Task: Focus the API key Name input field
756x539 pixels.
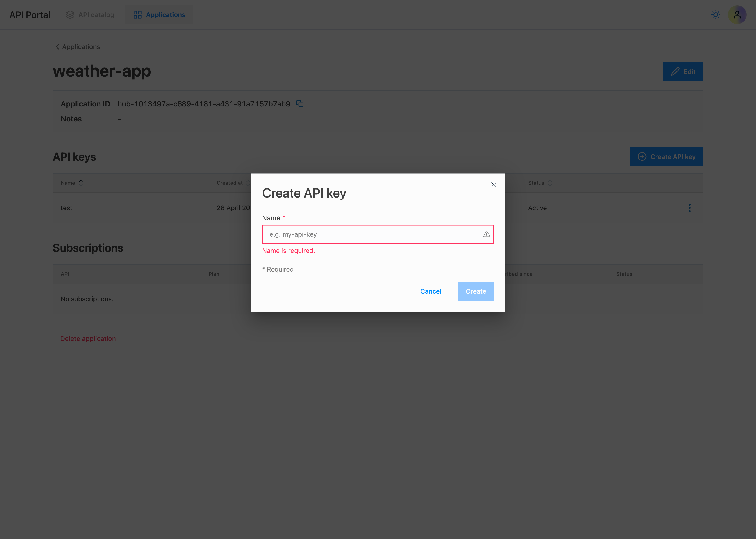Action: click(372, 234)
